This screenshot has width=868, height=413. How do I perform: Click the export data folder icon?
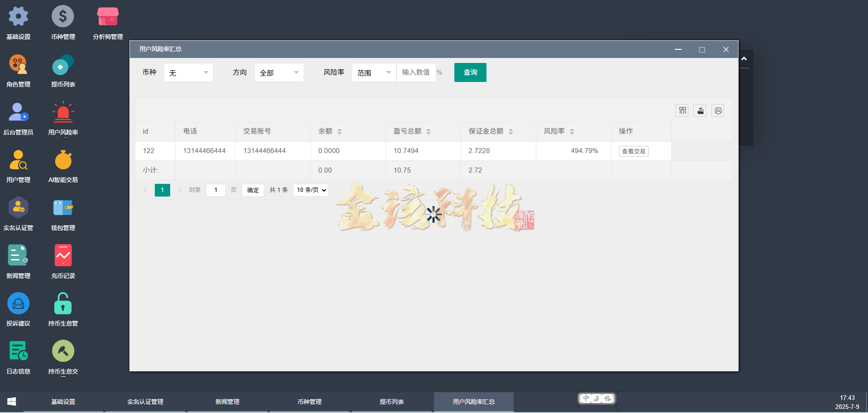click(x=700, y=110)
